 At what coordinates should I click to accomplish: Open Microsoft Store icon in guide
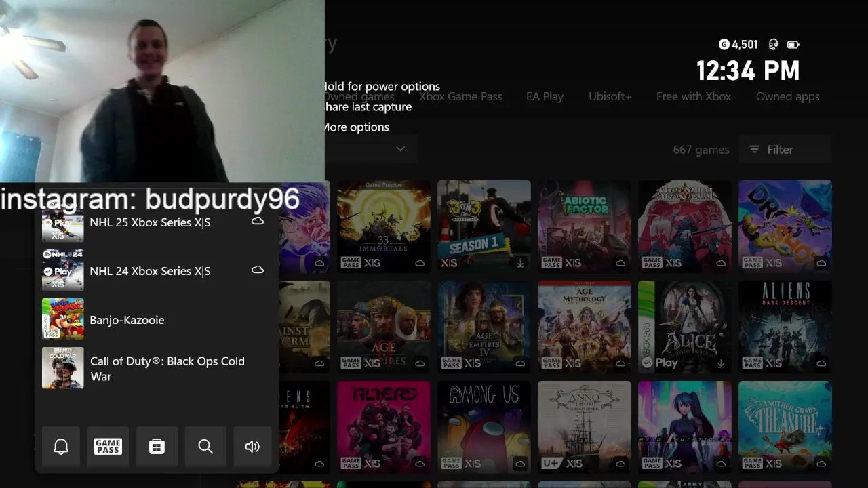[x=157, y=446]
